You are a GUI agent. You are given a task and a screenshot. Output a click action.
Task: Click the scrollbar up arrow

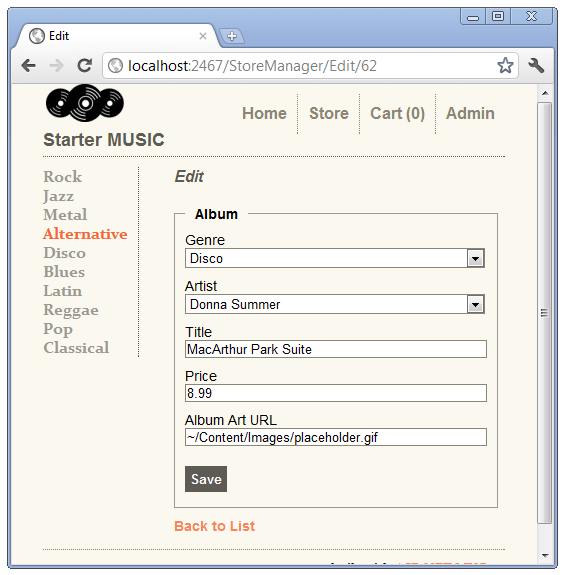pyautogui.click(x=545, y=93)
